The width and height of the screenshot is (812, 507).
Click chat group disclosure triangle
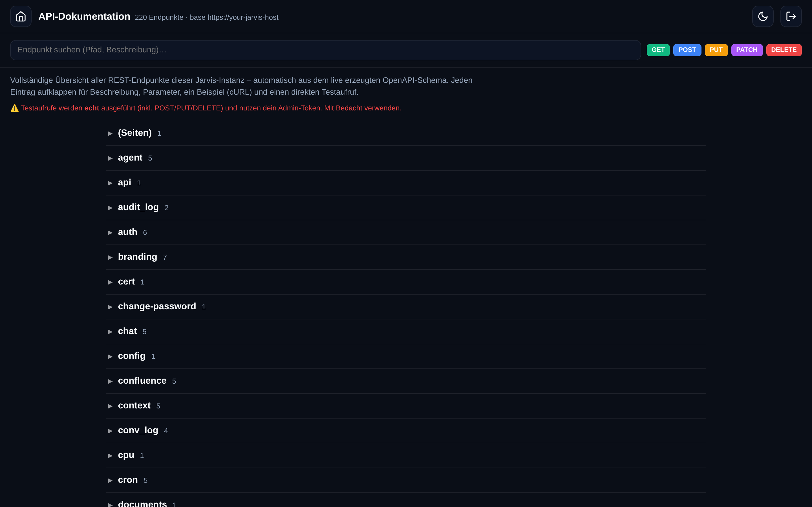110,332
